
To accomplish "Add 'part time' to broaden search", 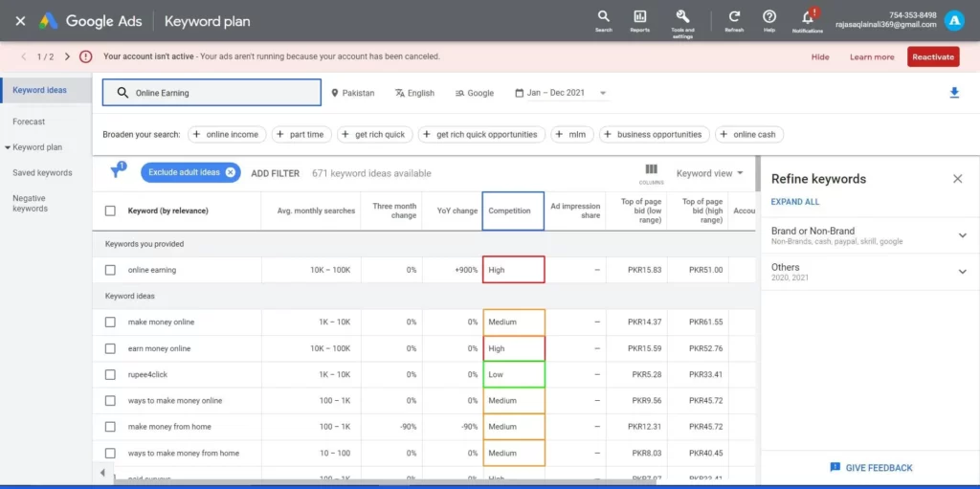I will [301, 134].
